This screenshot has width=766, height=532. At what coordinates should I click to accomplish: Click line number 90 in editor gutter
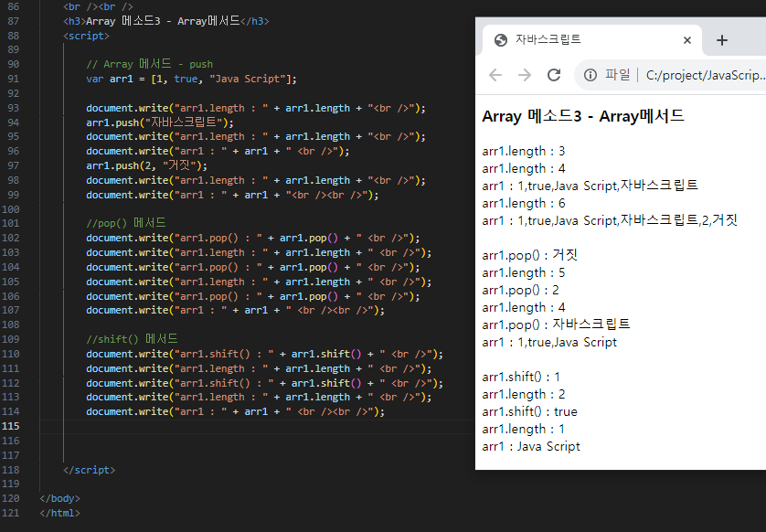click(x=14, y=64)
